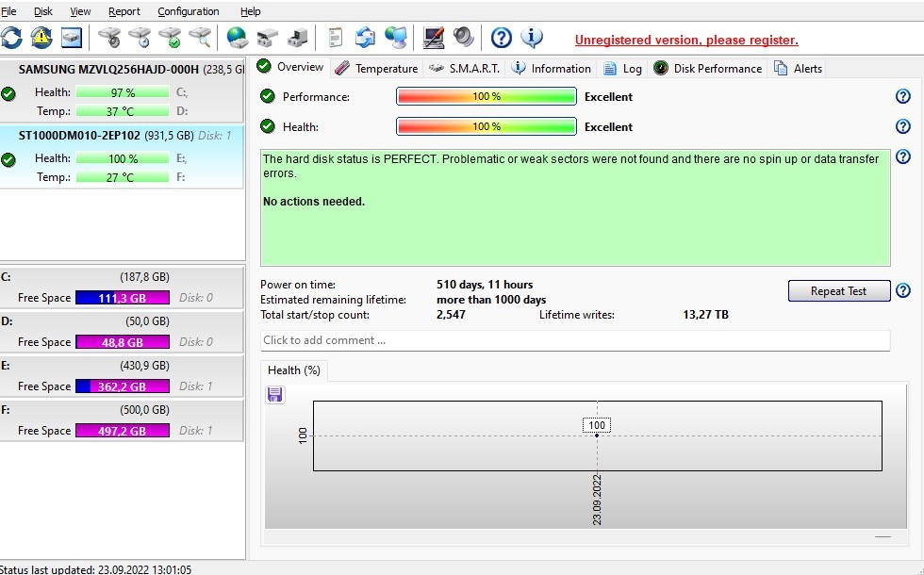Click the blue info bubble toolbar icon
The image size is (924, 575).
click(532, 39)
